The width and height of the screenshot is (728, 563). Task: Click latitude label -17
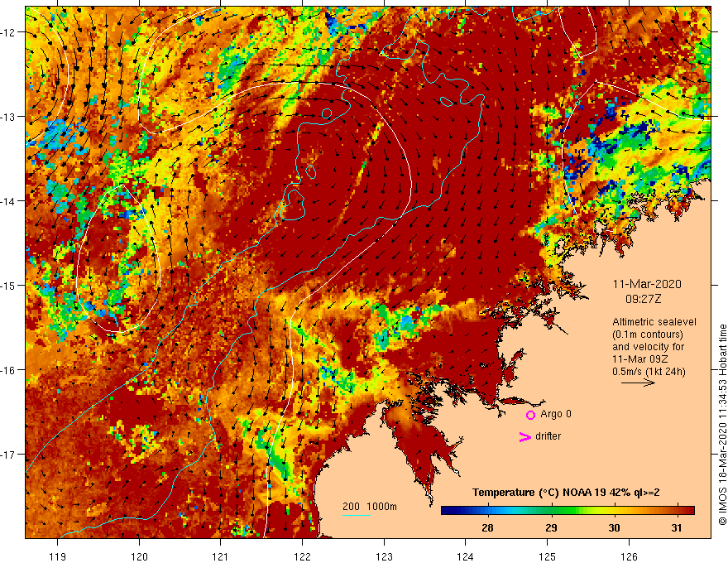tap(8, 455)
